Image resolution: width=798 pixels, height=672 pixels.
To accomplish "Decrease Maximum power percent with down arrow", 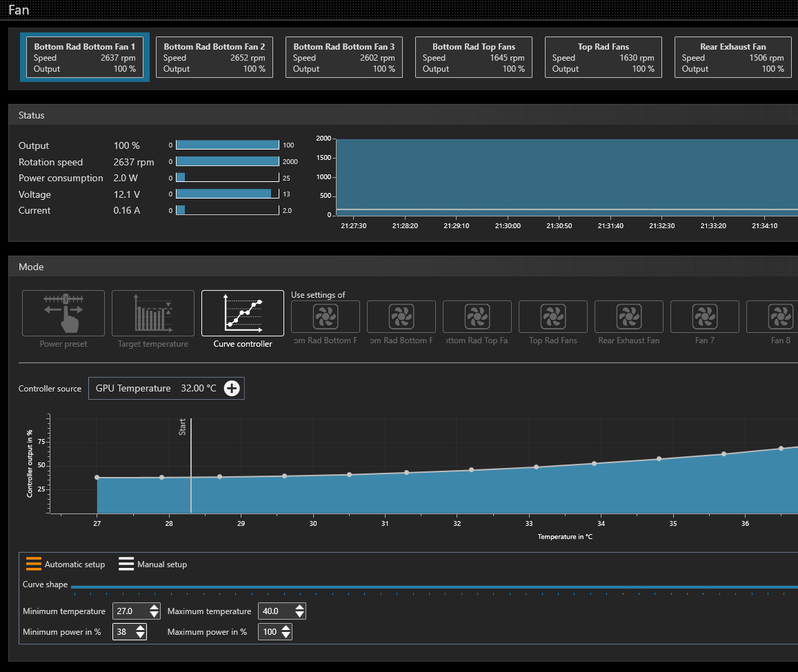I will (x=285, y=635).
